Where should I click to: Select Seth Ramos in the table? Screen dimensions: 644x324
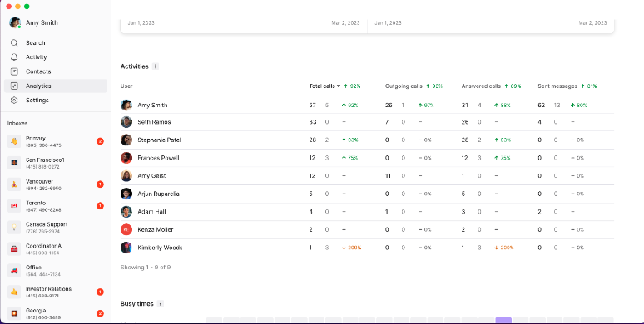154,122
